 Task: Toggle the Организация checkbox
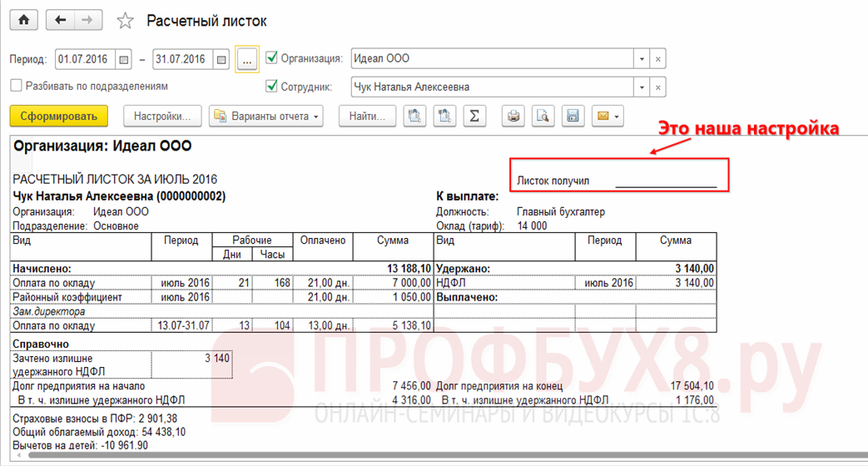coord(271,58)
